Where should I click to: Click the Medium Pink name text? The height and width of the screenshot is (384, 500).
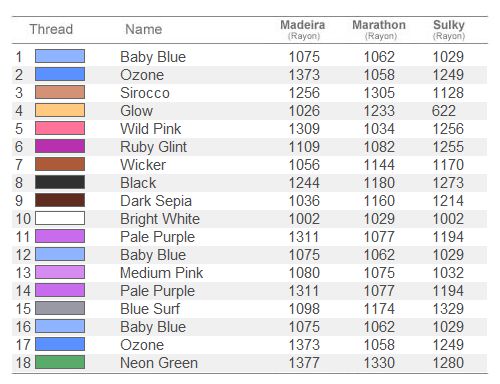(x=162, y=273)
